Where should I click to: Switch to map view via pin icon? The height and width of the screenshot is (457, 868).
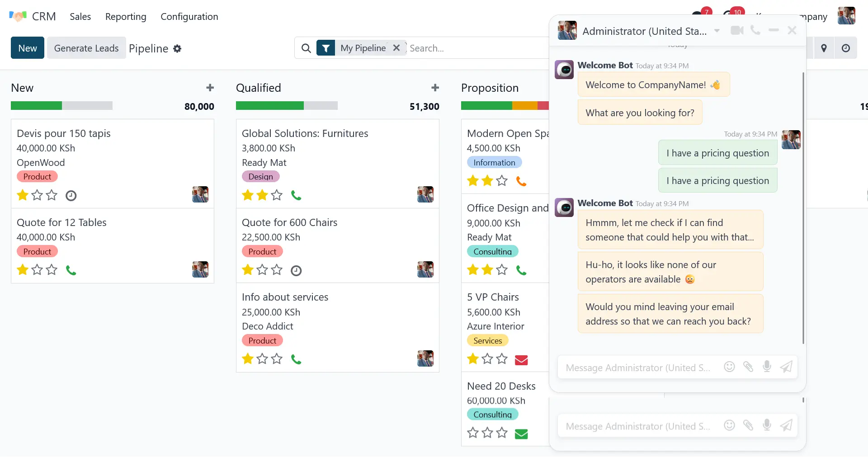[824, 48]
